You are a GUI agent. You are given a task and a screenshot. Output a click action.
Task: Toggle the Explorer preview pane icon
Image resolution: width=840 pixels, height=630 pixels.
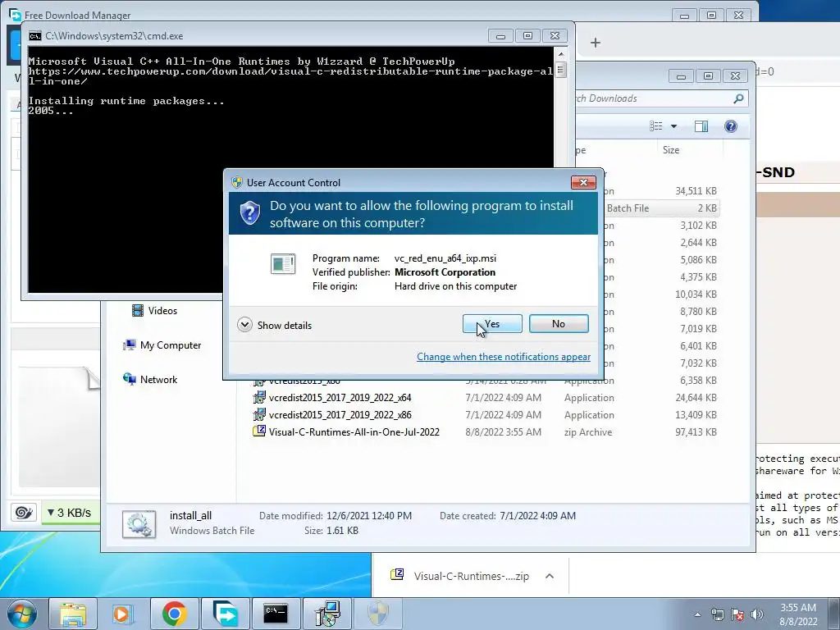tap(701, 126)
